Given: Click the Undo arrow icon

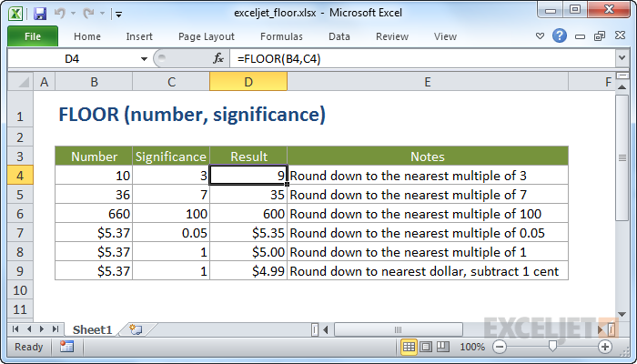Looking at the screenshot, I should [59, 15].
